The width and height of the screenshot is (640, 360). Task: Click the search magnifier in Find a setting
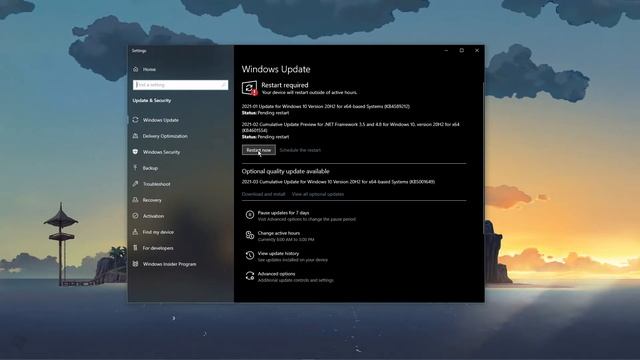tap(224, 85)
